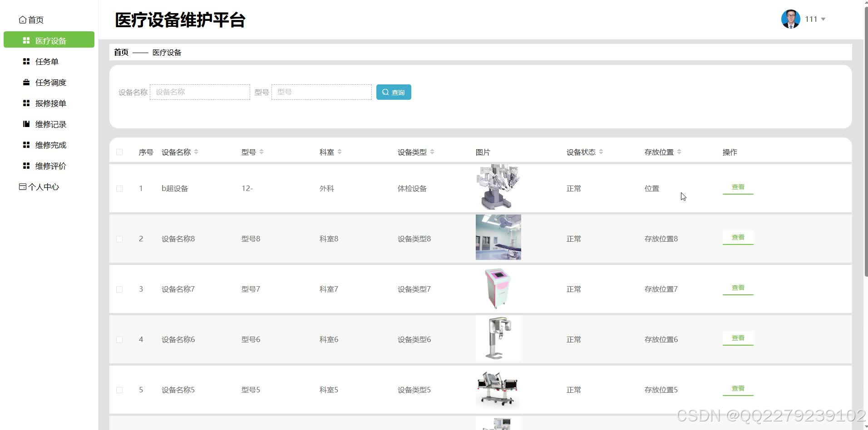Click the briefcase icon next to 任务调度

tap(26, 82)
